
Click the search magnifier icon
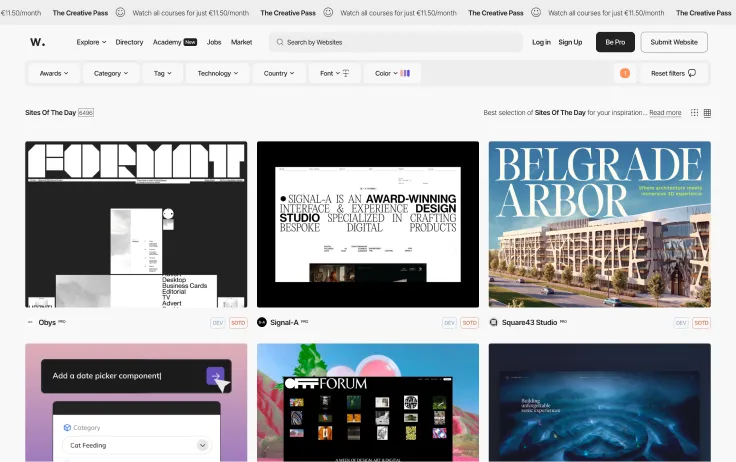click(x=280, y=42)
